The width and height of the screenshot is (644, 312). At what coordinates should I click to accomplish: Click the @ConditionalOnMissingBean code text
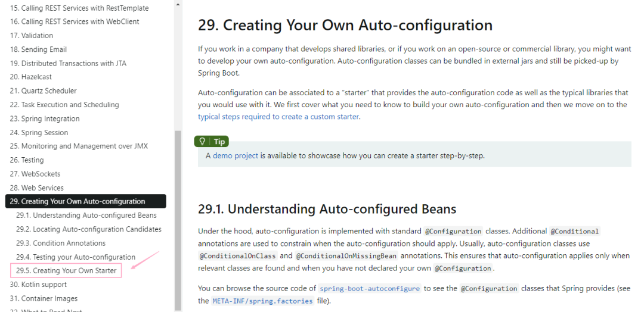[346, 256]
